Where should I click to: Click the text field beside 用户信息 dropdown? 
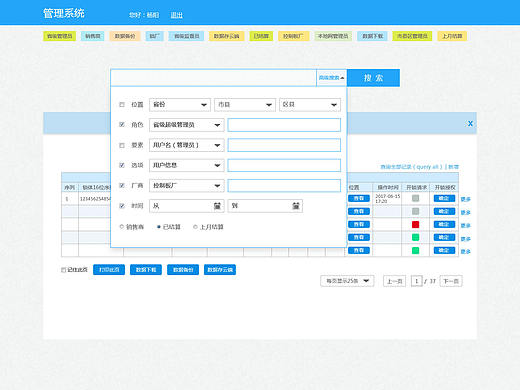284,165
